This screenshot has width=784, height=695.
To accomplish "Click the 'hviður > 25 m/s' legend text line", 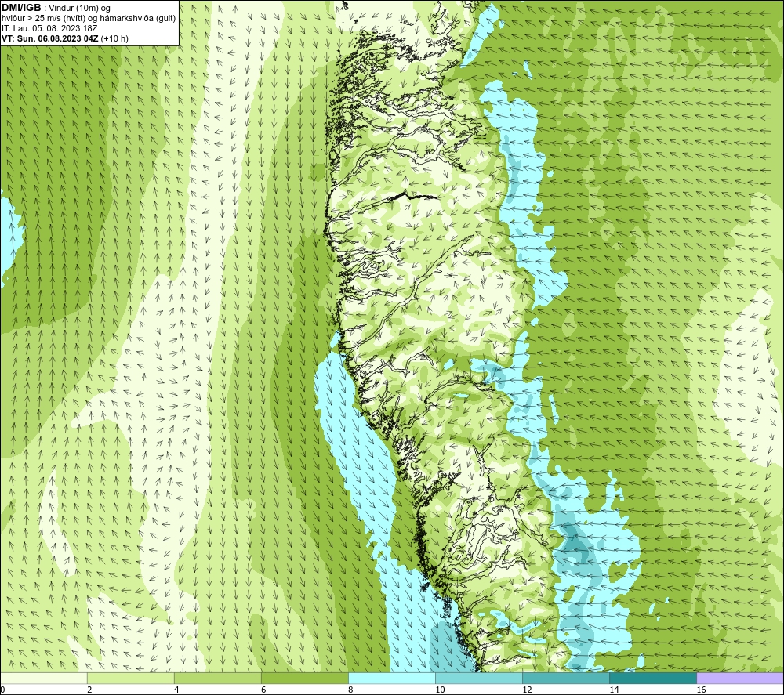I will (x=89, y=19).
